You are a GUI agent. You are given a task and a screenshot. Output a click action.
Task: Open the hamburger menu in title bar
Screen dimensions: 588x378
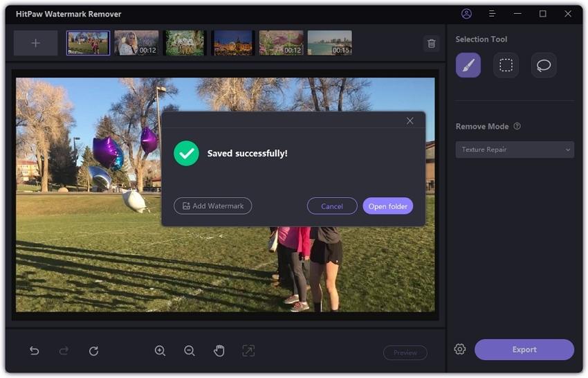point(492,14)
